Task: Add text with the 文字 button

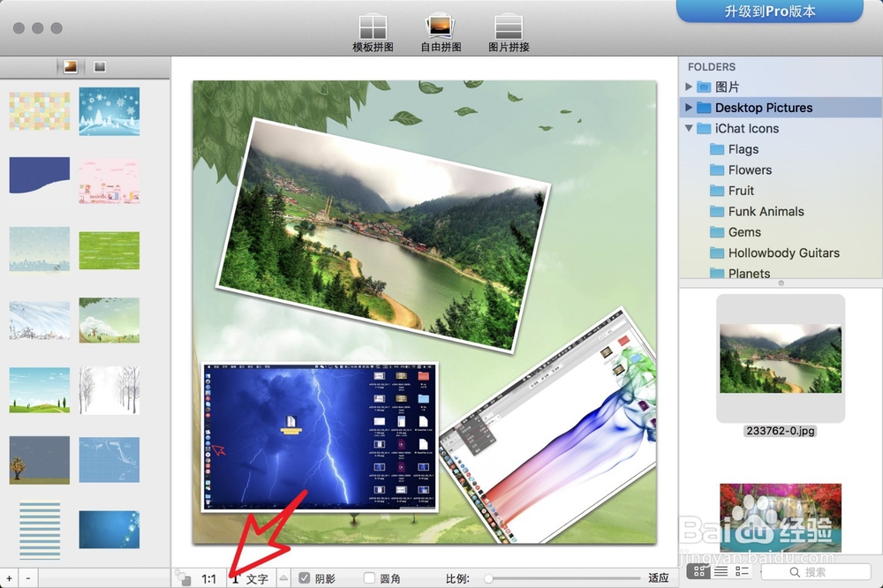Action: pos(251,578)
